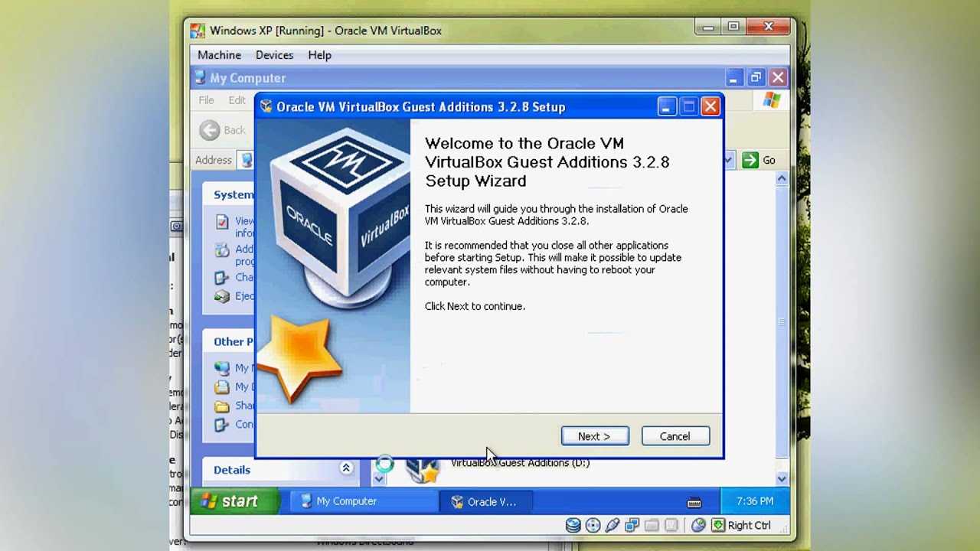Click the scroll down arrow in My Computer
980x551 pixels.
point(782,478)
